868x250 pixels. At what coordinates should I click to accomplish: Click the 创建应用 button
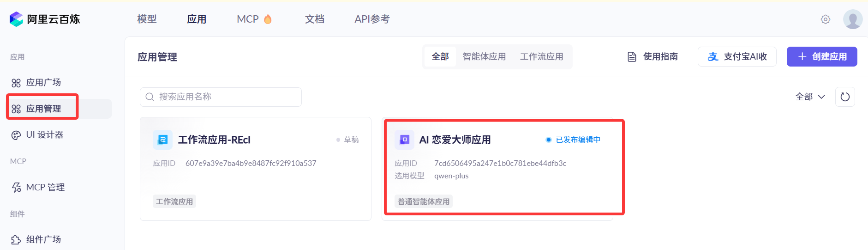click(822, 56)
